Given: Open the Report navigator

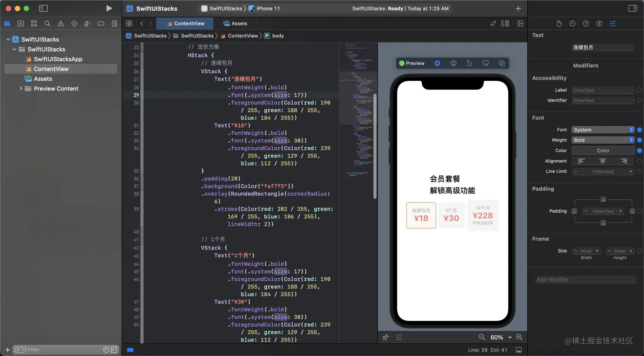Looking at the screenshot, I should [x=115, y=23].
